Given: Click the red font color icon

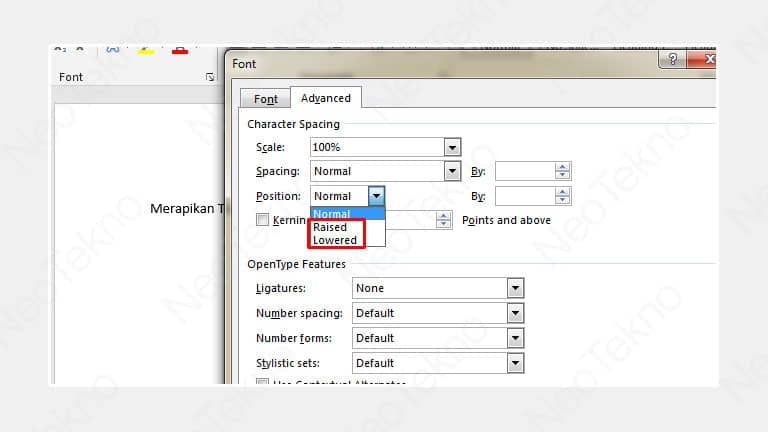Looking at the screenshot, I should 180,50.
